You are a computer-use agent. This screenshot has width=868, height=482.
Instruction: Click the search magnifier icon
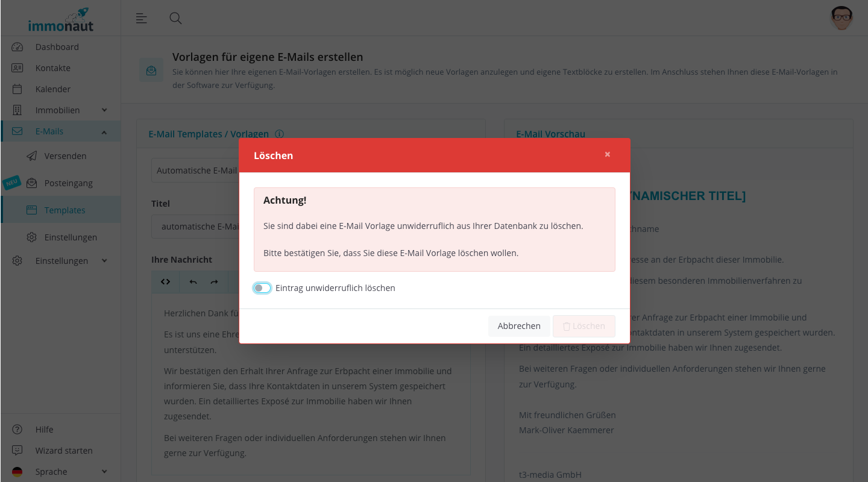pyautogui.click(x=175, y=18)
